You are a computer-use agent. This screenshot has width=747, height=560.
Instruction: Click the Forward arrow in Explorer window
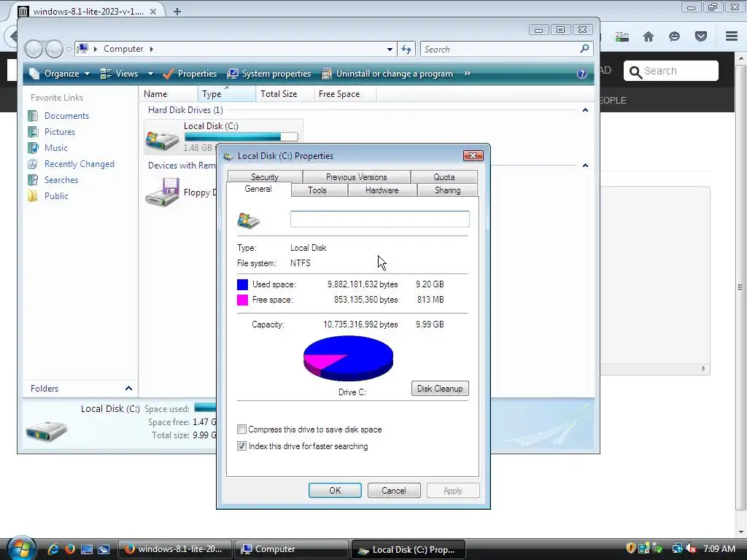pos(54,49)
